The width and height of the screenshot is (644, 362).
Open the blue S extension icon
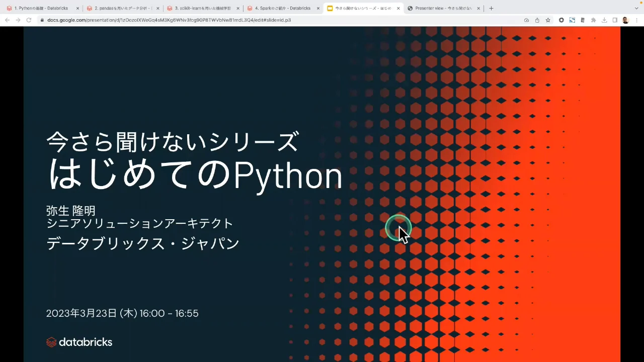coord(572,20)
